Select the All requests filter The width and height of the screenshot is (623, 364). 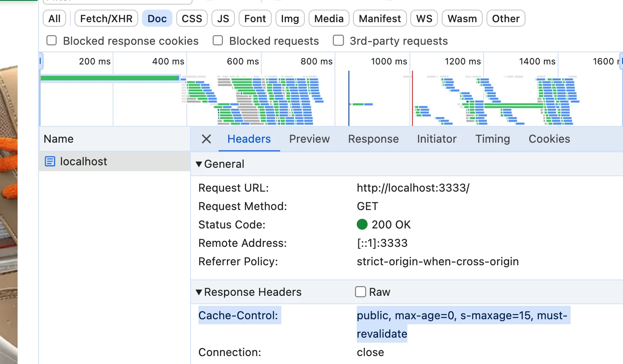(x=54, y=18)
